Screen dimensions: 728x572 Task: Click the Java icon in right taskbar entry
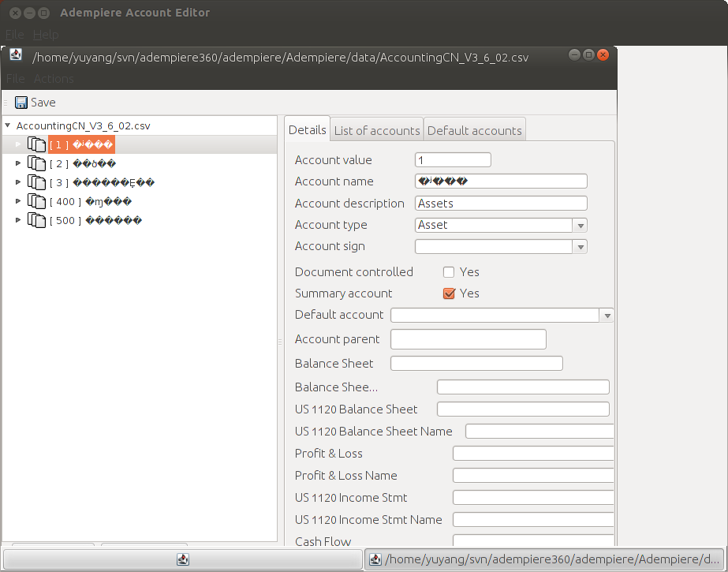click(x=375, y=559)
